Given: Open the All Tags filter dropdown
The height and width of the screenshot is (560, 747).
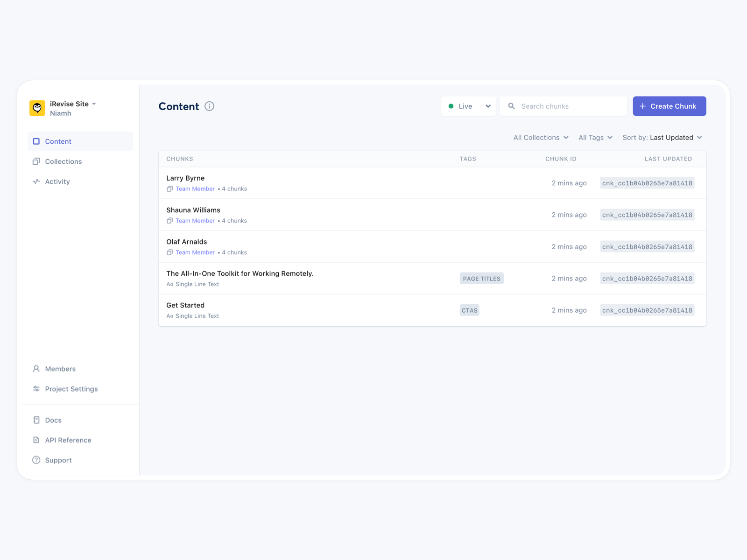Looking at the screenshot, I should 595,137.
